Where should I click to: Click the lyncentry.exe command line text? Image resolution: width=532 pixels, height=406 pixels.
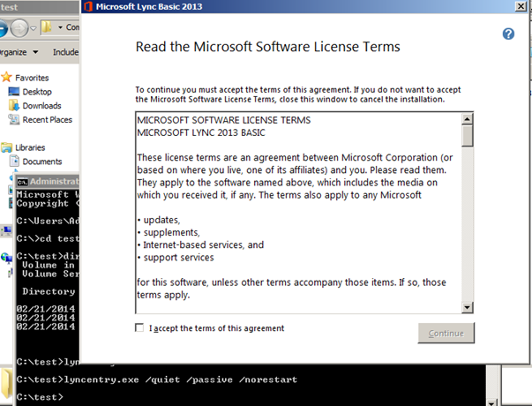pyautogui.click(x=180, y=380)
